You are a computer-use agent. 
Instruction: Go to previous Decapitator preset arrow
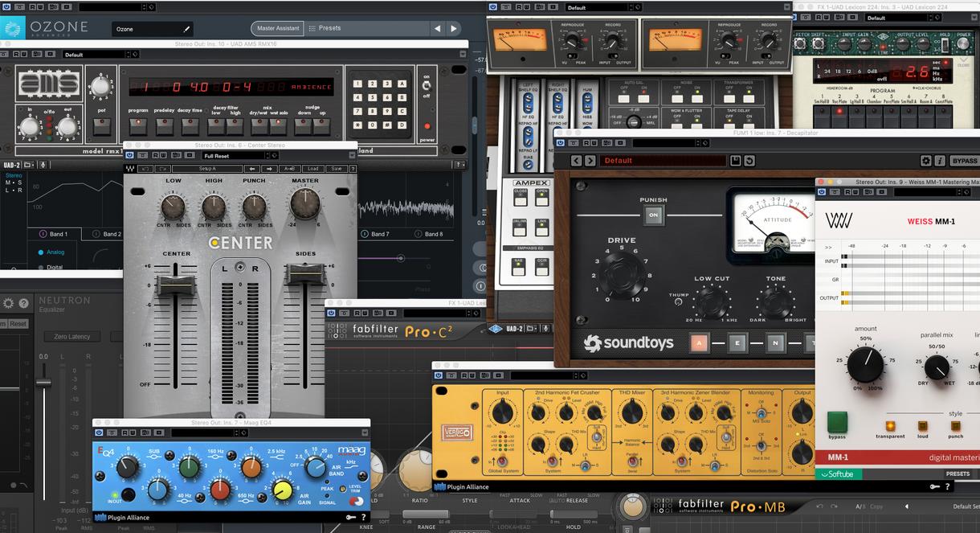[576, 161]
